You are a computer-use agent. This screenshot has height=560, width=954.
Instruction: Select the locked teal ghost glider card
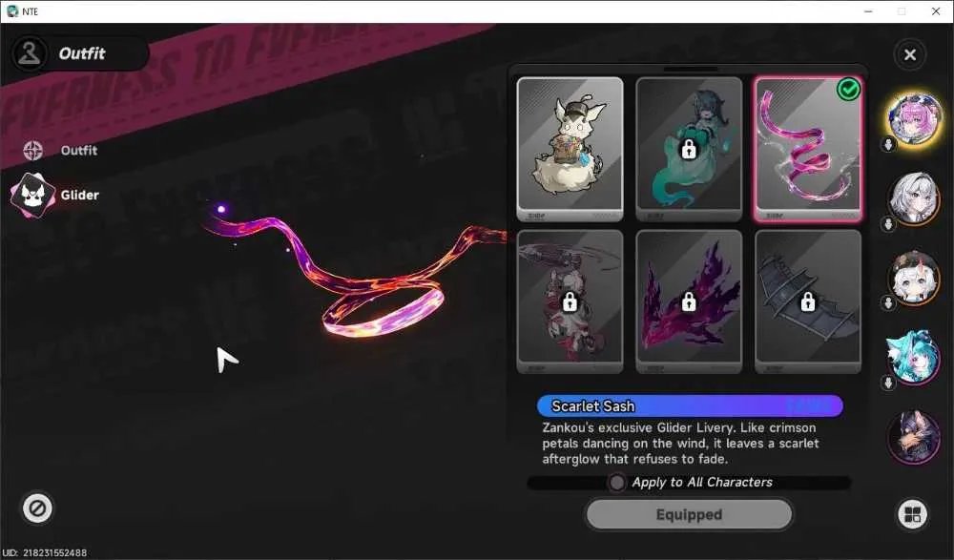[x=689, y=149]
